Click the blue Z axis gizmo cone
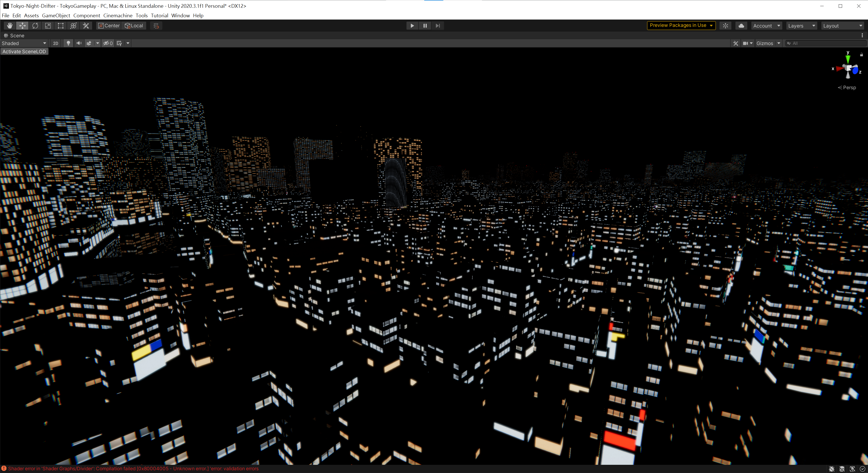This screenshot has width=868, height=473. 855,71
